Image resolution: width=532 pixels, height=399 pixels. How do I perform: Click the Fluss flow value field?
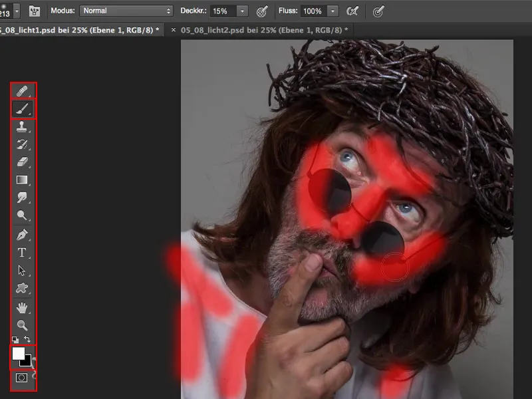point(313,11)
